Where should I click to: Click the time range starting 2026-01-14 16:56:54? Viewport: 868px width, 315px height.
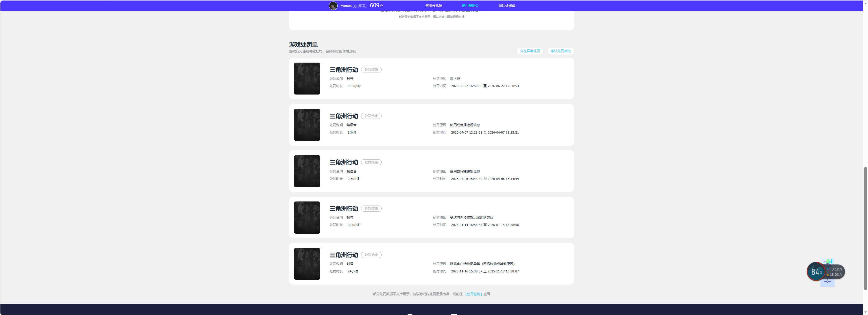pos(485,225)
